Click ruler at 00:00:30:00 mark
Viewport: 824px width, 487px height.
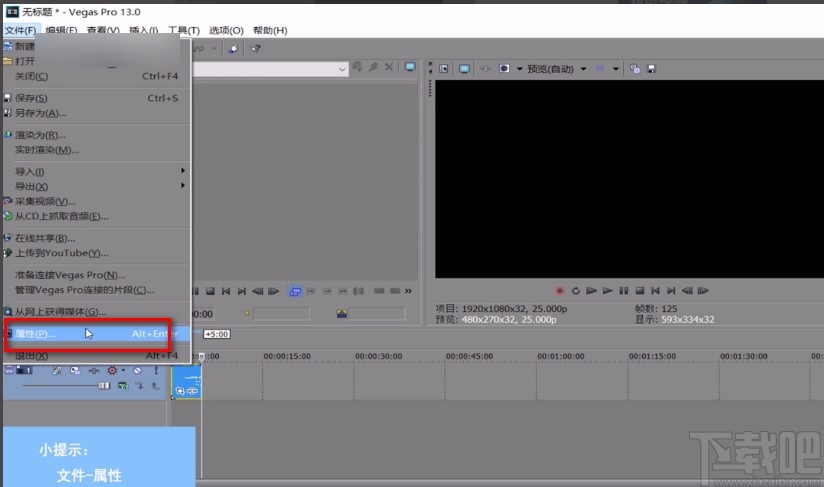pos(378,356)
